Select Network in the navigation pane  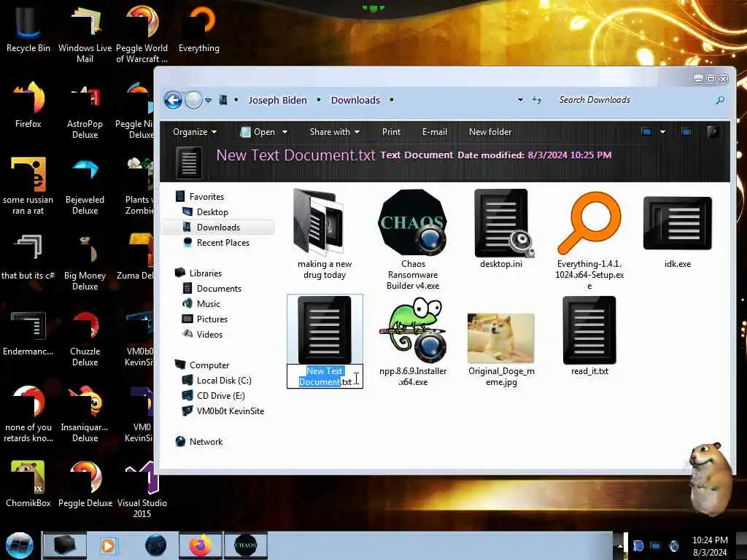(x=206, y=442)
